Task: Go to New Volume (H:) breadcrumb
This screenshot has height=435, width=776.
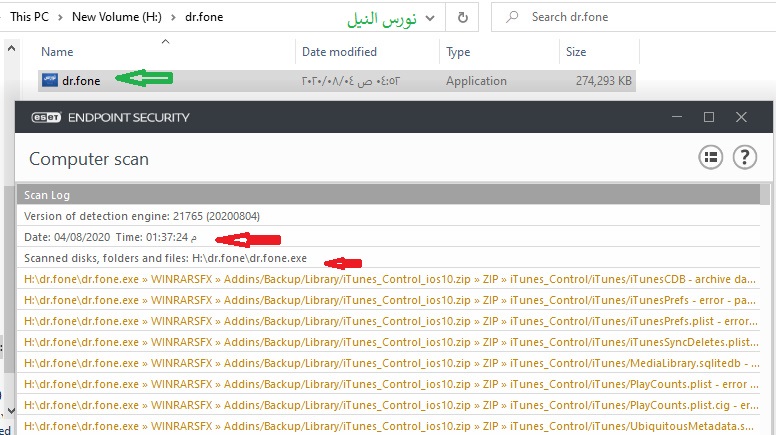Action: (x=114, y=17)
